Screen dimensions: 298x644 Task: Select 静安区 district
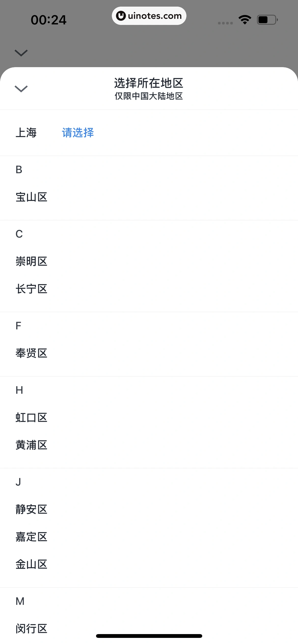tap(31, 509)
